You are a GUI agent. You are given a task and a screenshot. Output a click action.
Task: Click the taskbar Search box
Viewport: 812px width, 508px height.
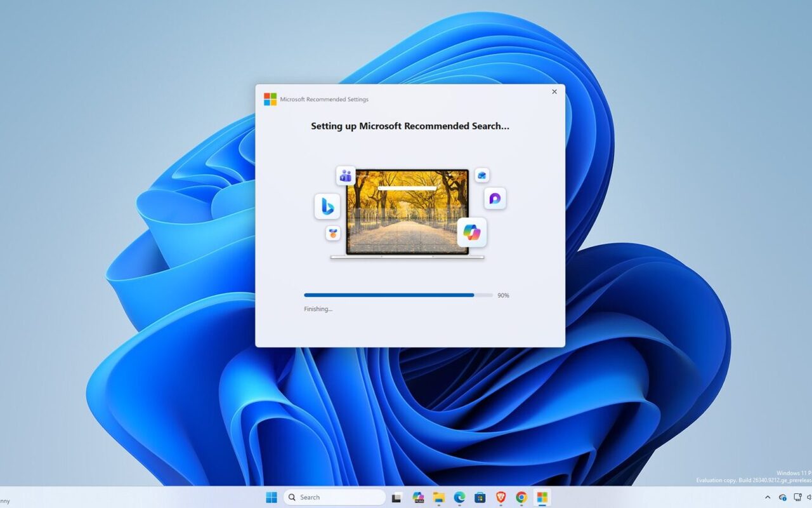click(334, 497)
